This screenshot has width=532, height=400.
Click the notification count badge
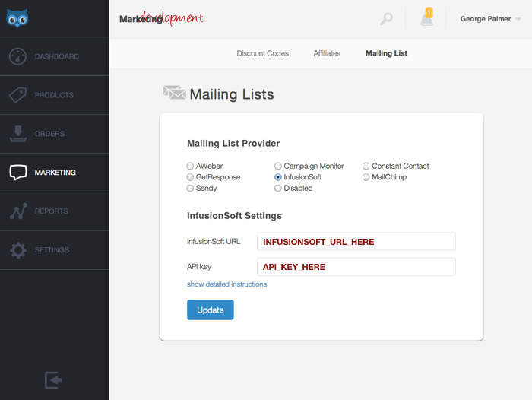pos(429,13)
